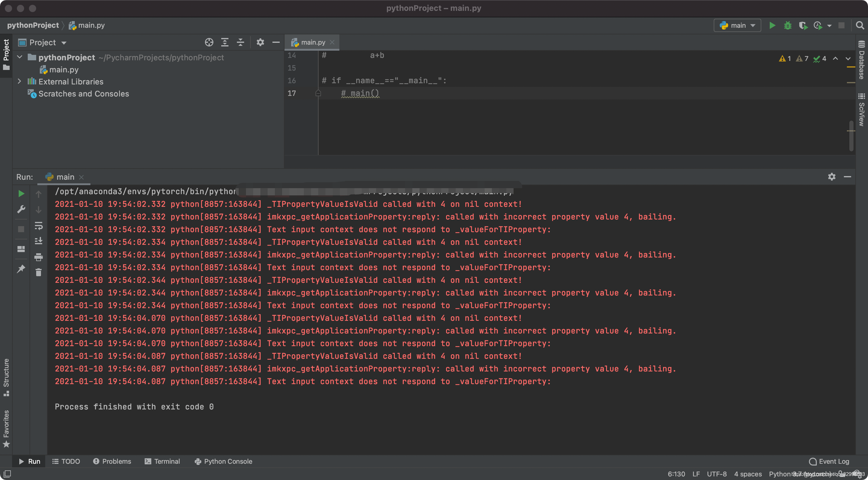
Task: Minimize the Run tool window
Action: point(848,177)
